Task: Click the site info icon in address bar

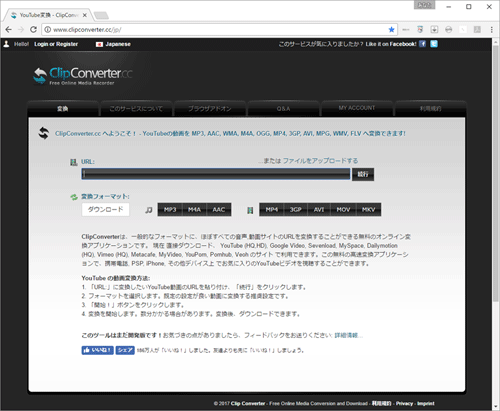Action: coord(48,30)
